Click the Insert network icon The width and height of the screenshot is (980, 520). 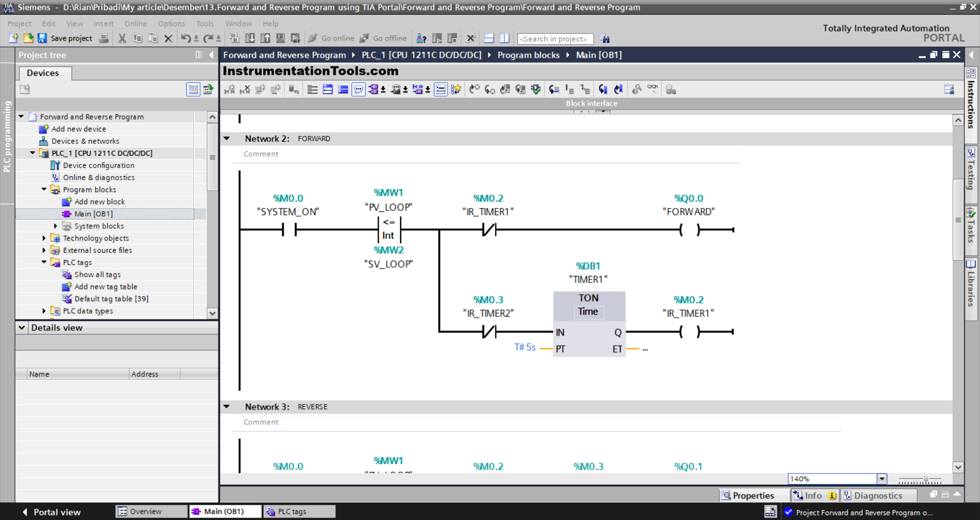230,89
